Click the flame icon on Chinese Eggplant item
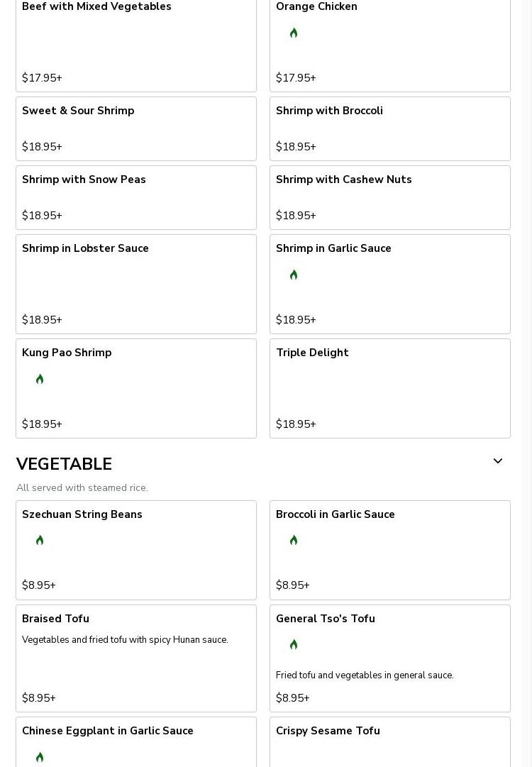Screen dimensions: 532x767 40,757
